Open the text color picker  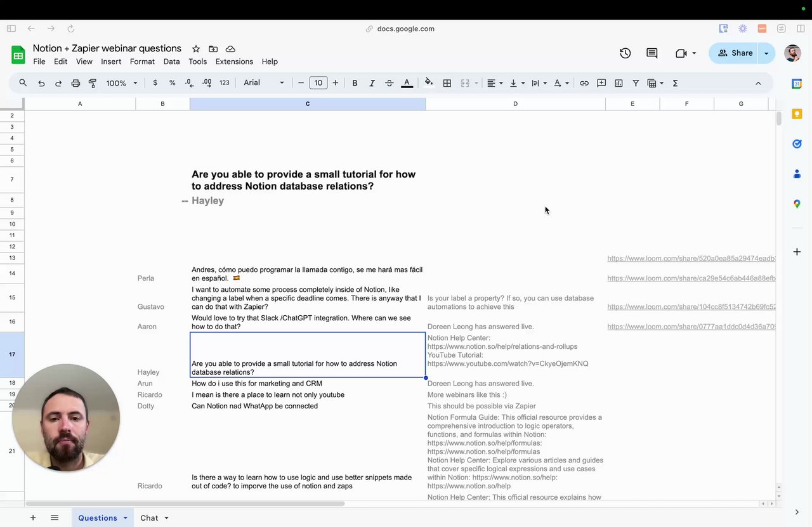(x=407, y=83)
